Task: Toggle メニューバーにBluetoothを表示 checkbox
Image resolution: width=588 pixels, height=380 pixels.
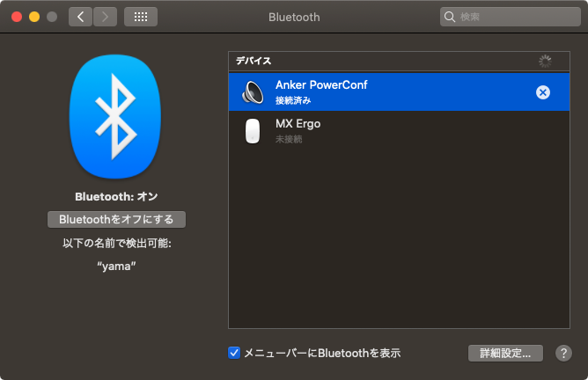Action: [x=234, y=353]
